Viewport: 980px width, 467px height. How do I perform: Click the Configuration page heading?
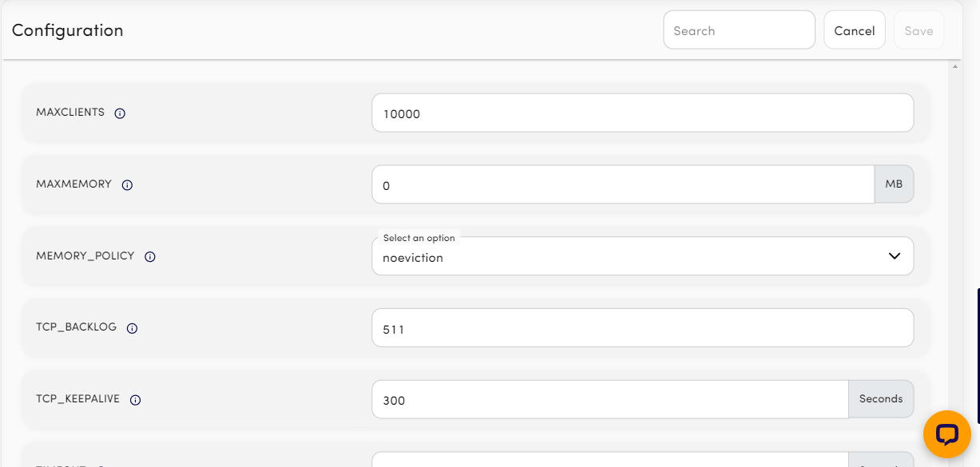point(67,30)
